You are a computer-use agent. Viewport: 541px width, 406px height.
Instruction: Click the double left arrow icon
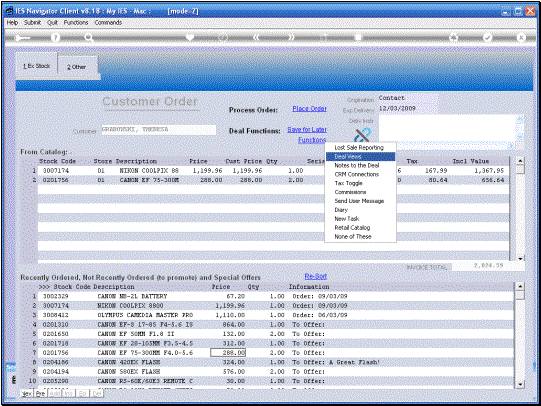(x=256, y=37)
